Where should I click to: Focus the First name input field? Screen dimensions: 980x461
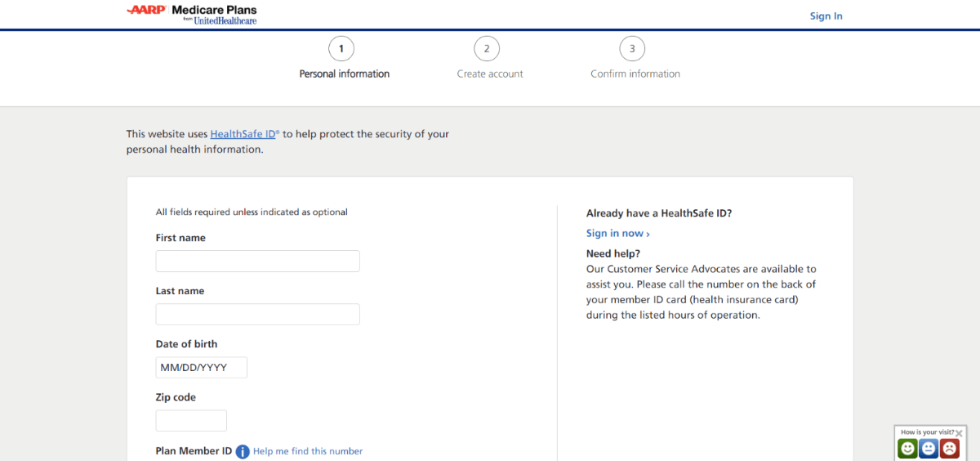[x=258, y=261]
